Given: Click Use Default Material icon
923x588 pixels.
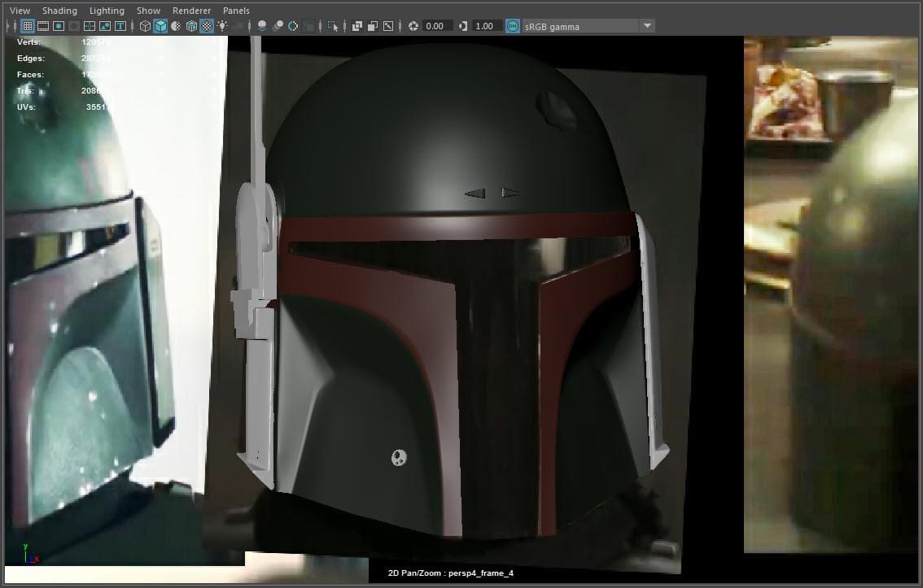Looking at the screenshot, I should pos(176,26).
